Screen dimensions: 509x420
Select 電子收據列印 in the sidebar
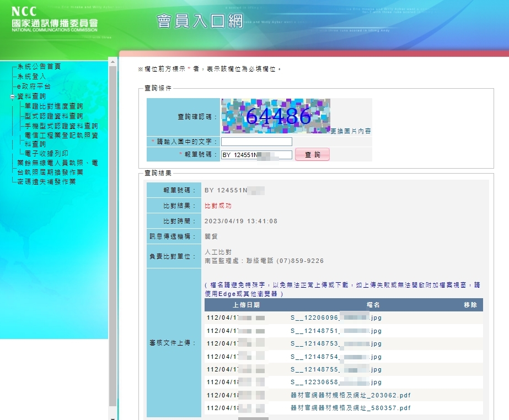point(46,153)
